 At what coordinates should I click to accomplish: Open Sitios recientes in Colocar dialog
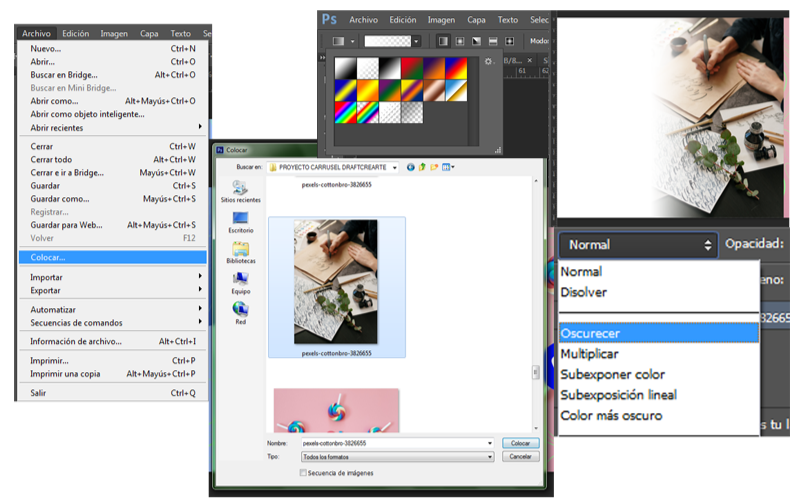point(240,191)
